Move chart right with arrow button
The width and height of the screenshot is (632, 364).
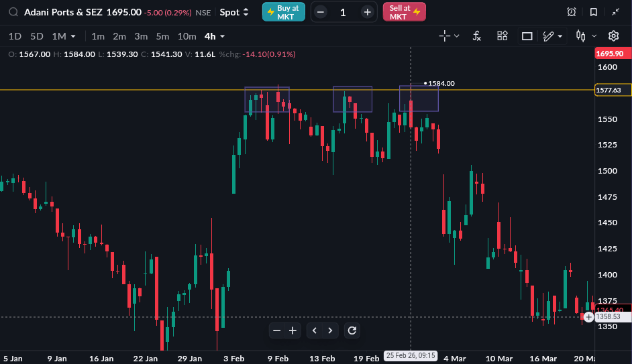[330, 330]
